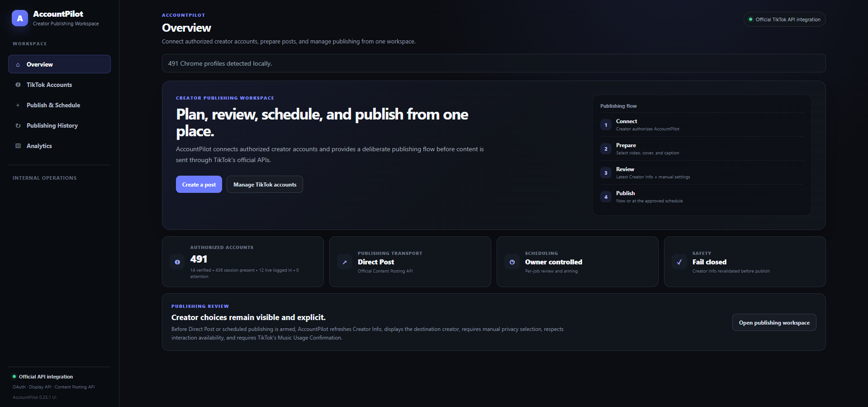Click the Publish step title
Image resolution: width=868 pixels, height=407 pixels.
[625, 193]
